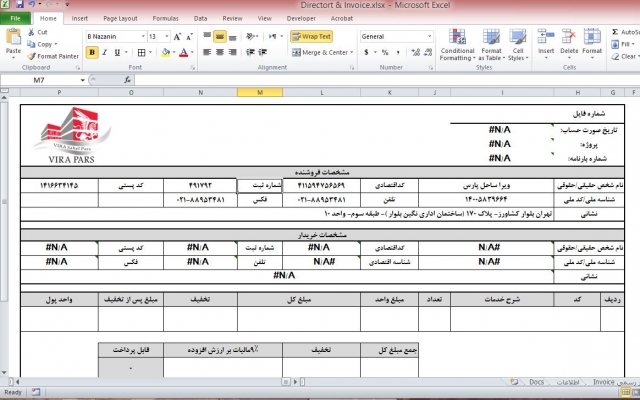Open Conditional Formatting menu
This screenshot has width=640, height=400.
point(457,44)
